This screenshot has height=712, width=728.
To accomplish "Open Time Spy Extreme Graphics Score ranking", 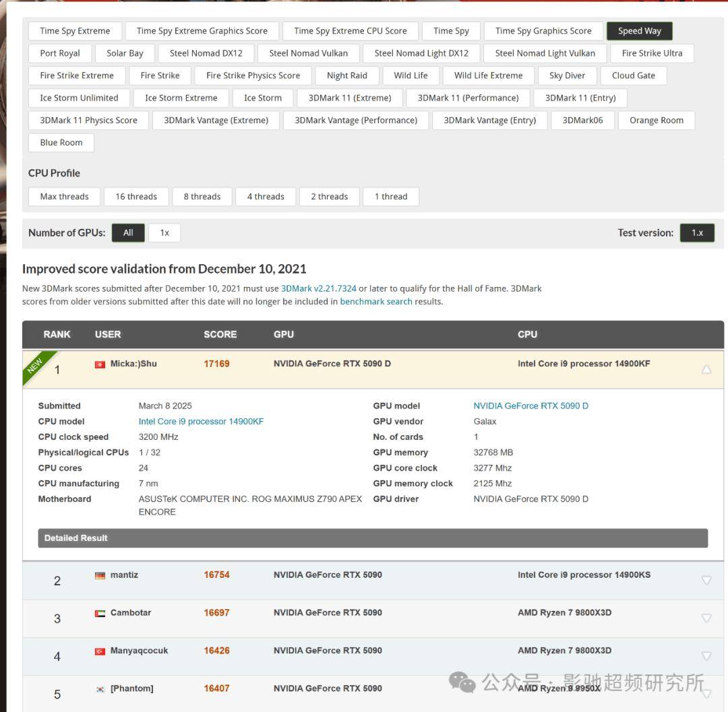I will click(x=202, y=31).
